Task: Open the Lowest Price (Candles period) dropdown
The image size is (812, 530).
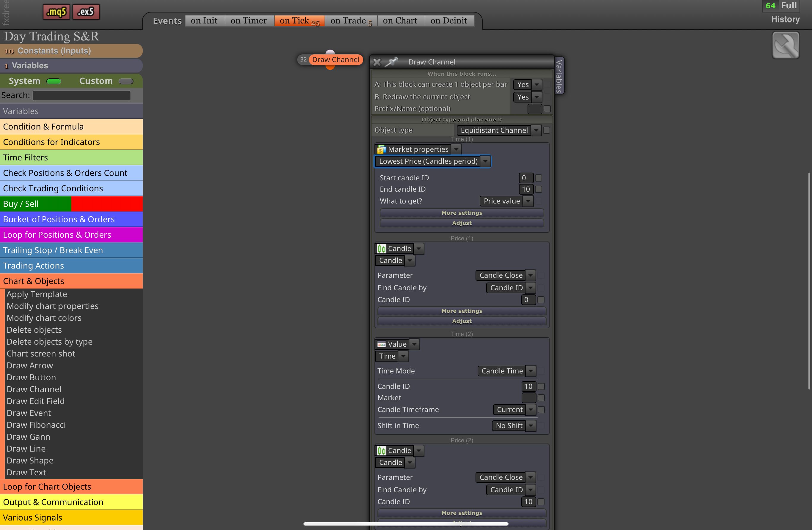Action: tap(433, 161)
